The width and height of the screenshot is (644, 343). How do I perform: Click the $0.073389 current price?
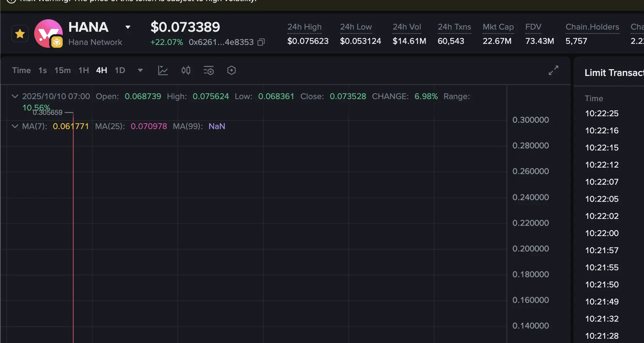tap(185, 27)
